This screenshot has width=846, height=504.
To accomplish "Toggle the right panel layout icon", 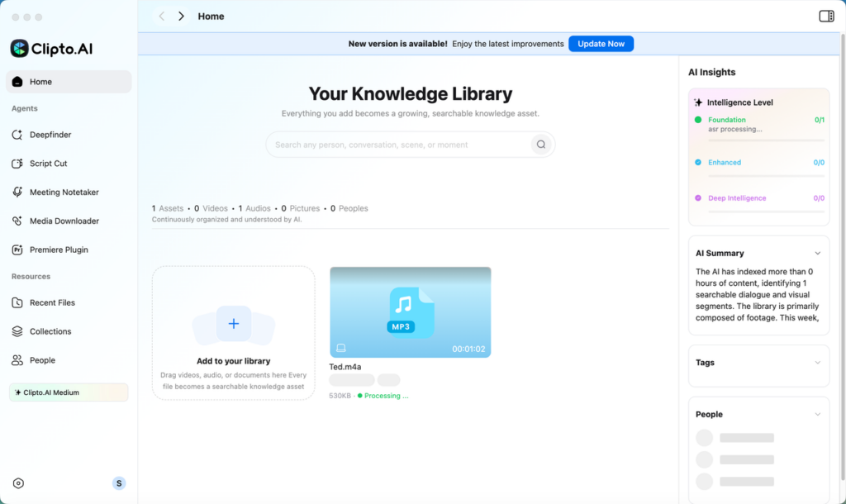I will click(x=826, y=15).
